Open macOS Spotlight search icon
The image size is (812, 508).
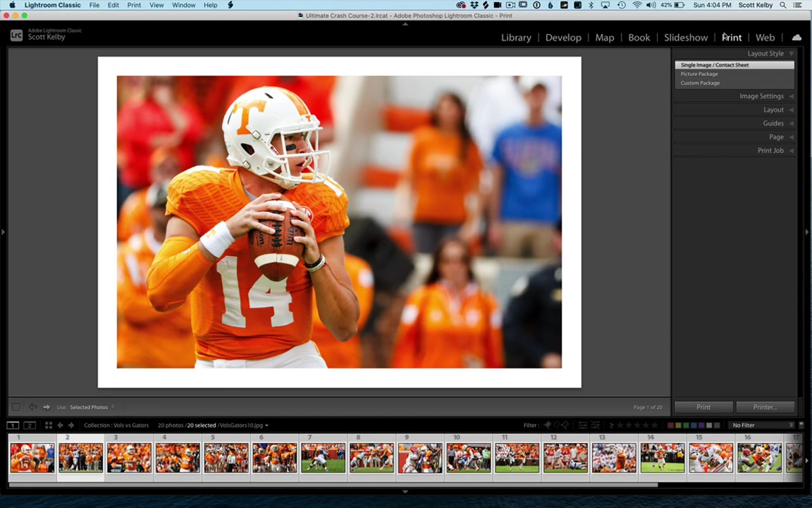(x=782, y=5)
